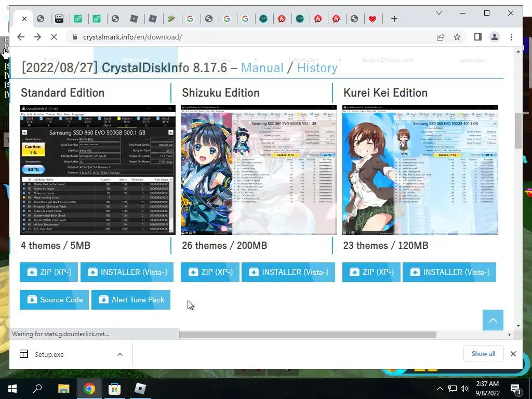
Task: Download Kurei Kei Edition INSTALLER (Vista-)
Action: click(449, 272)
